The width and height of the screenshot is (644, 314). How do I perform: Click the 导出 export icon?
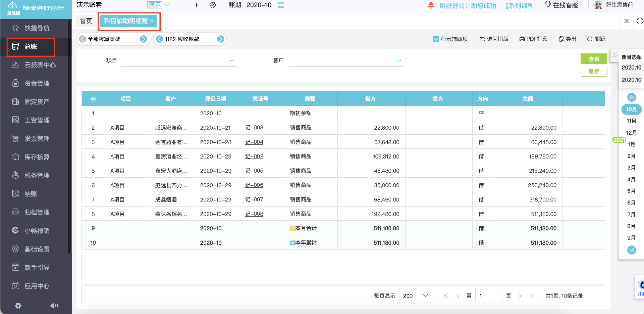coord(561,39)
